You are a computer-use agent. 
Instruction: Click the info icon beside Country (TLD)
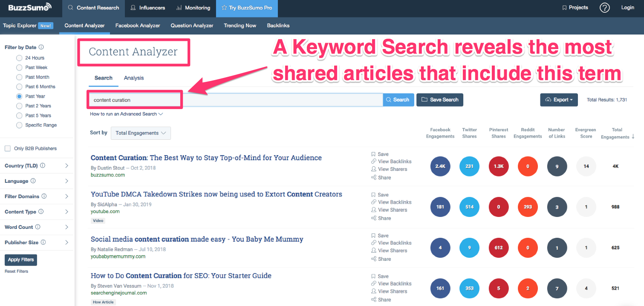point(43,166)
